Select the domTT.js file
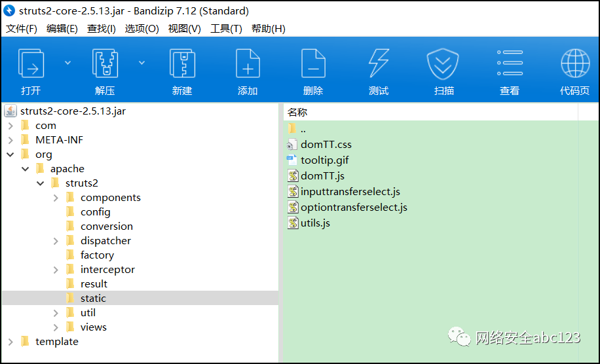The image size is (600, 364). point(322,176)
